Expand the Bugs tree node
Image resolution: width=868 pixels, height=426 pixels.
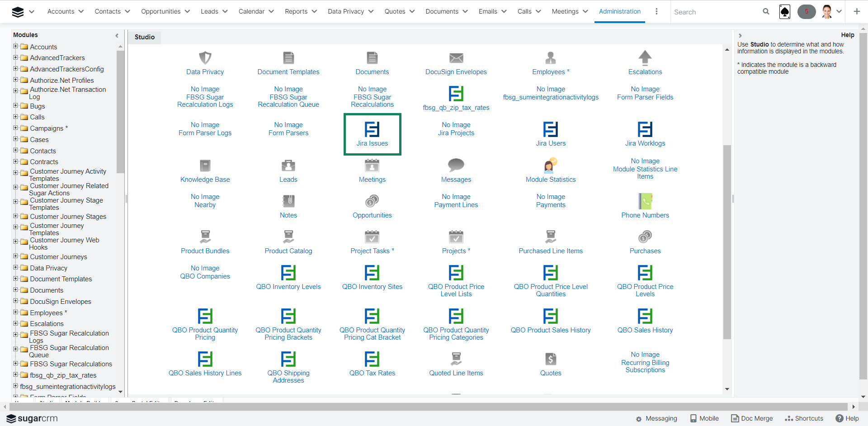[x=16, y=105]
